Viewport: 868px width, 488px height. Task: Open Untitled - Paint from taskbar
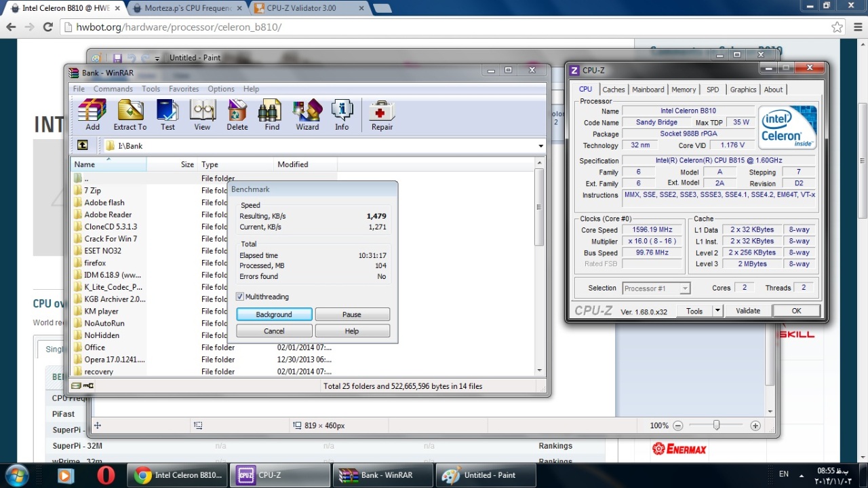pyautogui.click(x=485, y=475)
